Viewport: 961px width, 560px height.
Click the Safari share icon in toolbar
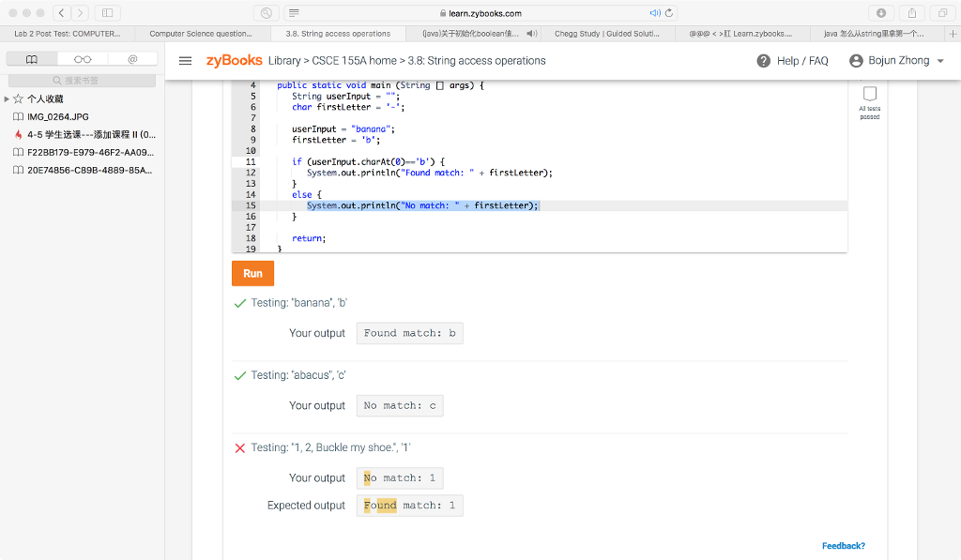click(911, 12)
